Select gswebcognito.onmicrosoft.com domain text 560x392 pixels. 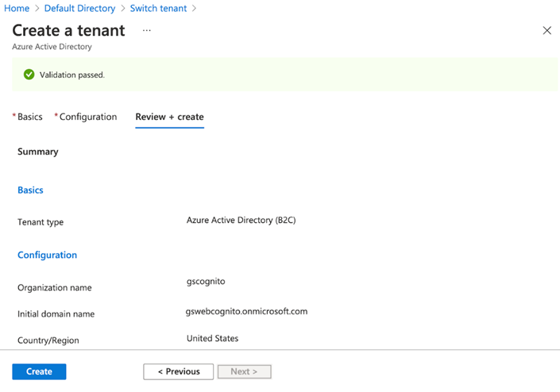[x=246, y=311]
